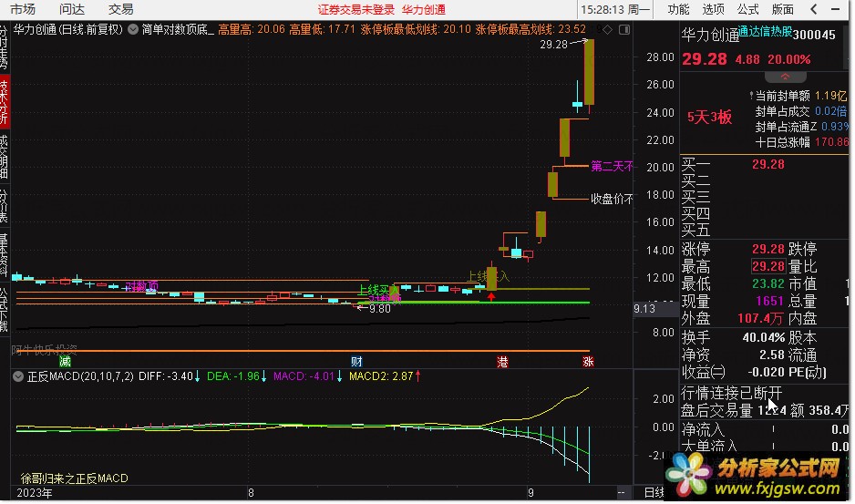Click the 十日总涨幅 row
Image resolution: width=855 pixels, height=504 pixels.
[801, 142]
